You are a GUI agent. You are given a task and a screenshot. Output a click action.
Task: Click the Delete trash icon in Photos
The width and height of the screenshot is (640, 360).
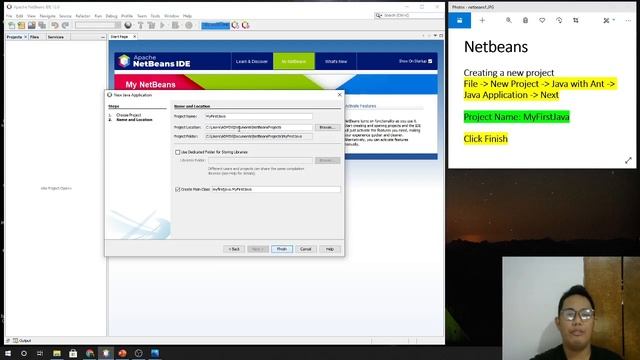tap(525, 20)
